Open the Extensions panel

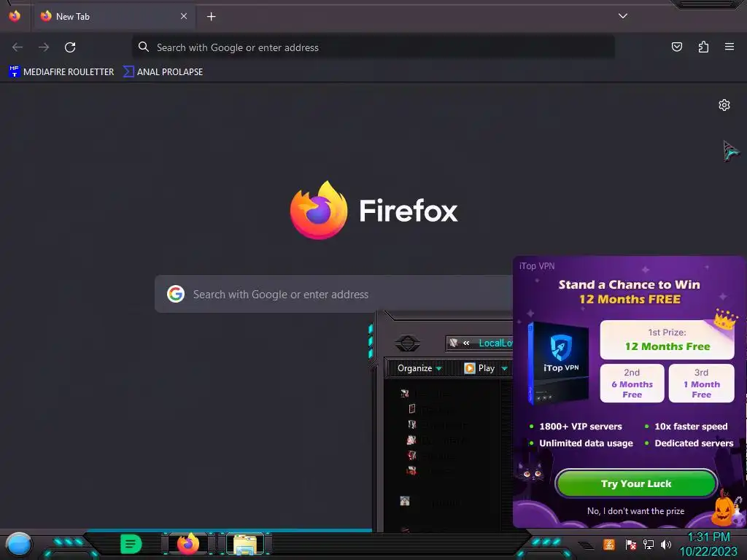[x=703, y=47]
